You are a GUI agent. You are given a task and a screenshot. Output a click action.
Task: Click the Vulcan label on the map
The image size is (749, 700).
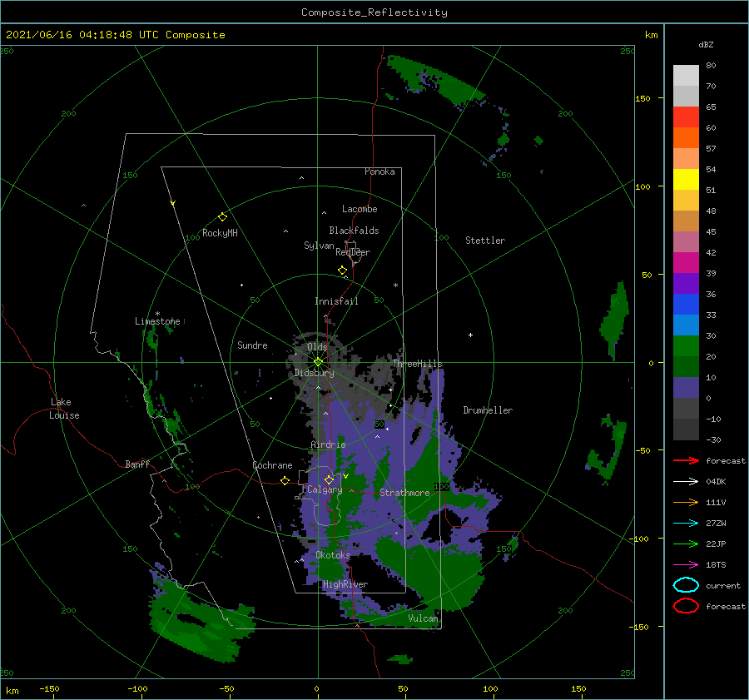[x=423, y=618]
